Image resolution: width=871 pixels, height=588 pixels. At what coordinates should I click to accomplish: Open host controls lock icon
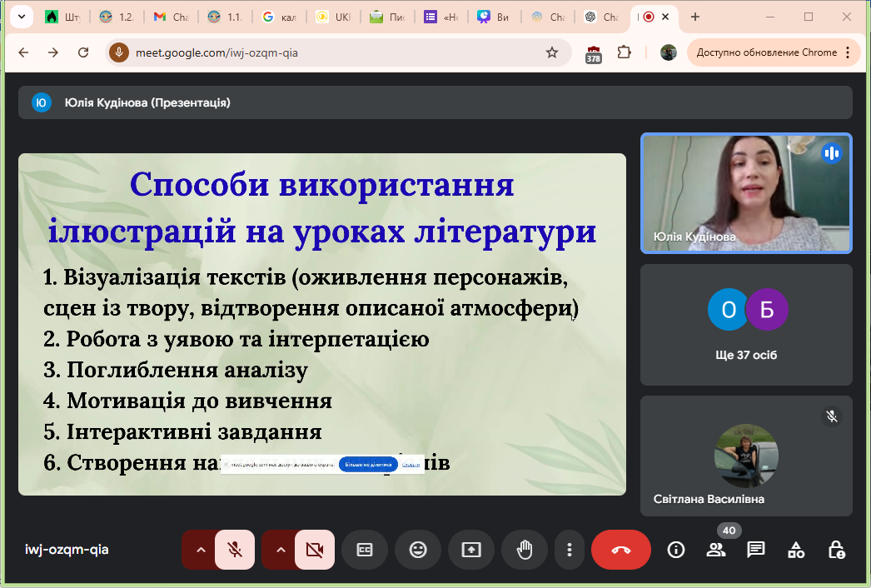(x=837, y=550)
